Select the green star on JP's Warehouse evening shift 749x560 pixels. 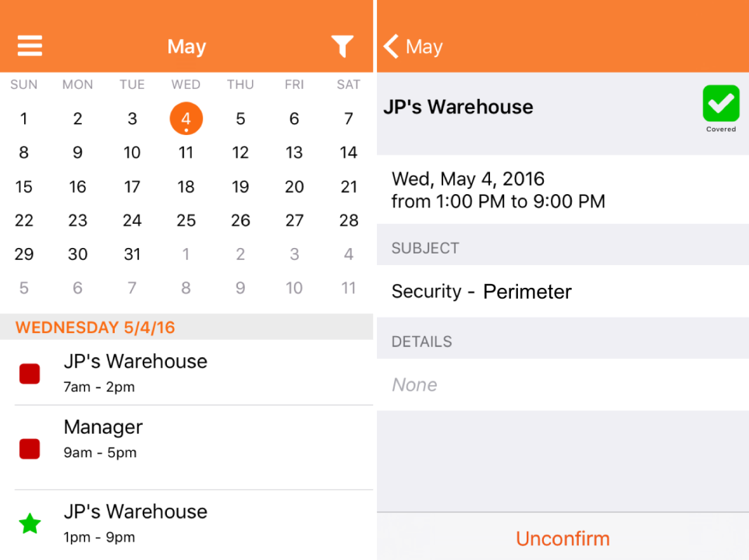(30, 523)
